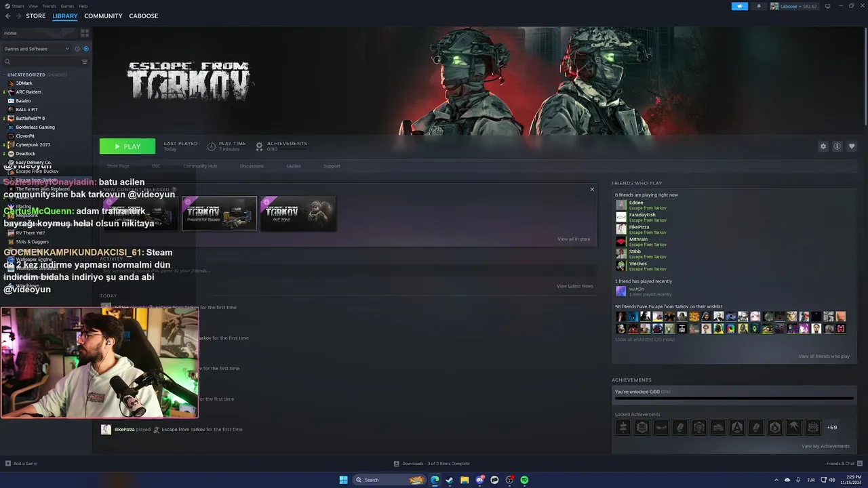
Task: Open game settings gear for Tarkov
Action: click(823, 146)
